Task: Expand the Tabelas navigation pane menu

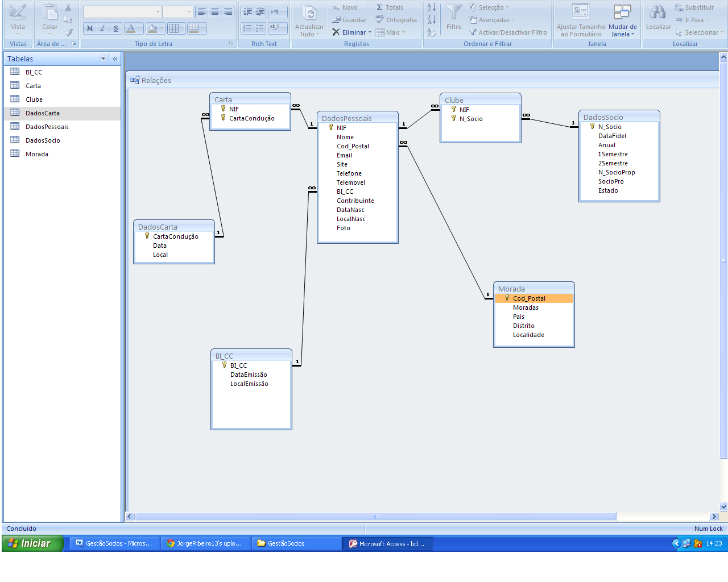Action: [103, 59]
